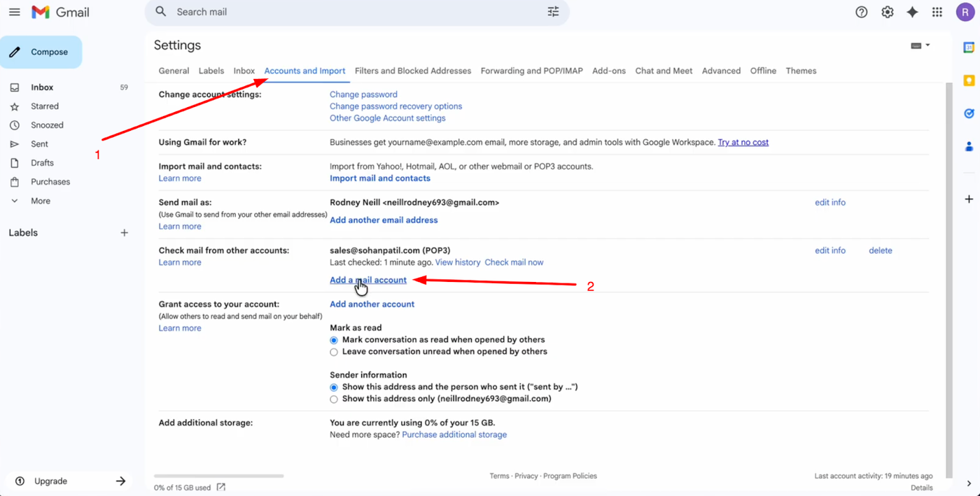Select Mark conversation as read option
Screen dimensions: 980x496
pos(334,340)
